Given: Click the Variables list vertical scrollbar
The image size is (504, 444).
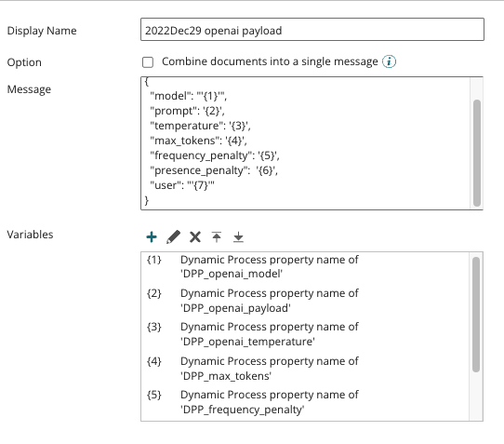Looking at the screenshot, I should tap(476, 315).
